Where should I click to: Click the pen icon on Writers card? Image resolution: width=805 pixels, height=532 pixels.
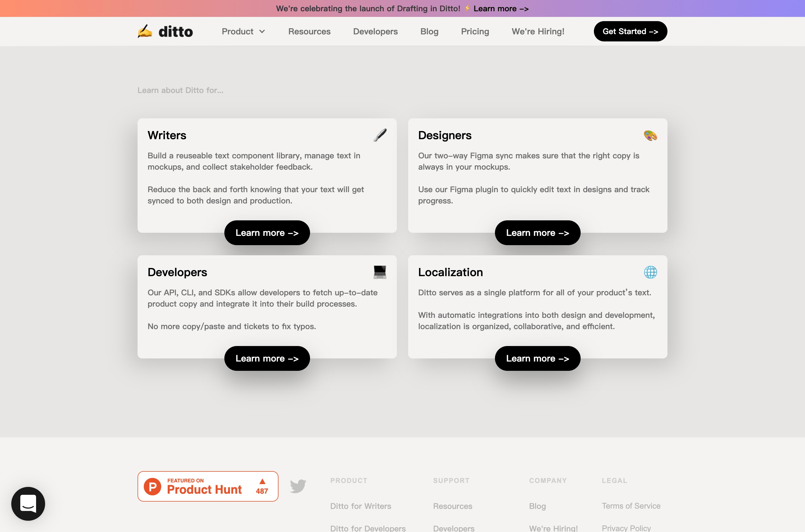380,135
